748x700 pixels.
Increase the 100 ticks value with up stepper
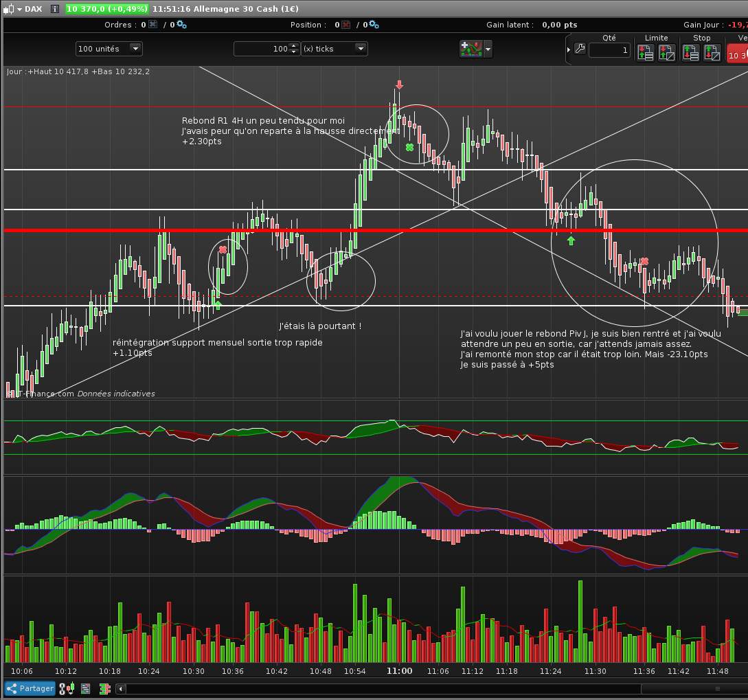point(294,46)
